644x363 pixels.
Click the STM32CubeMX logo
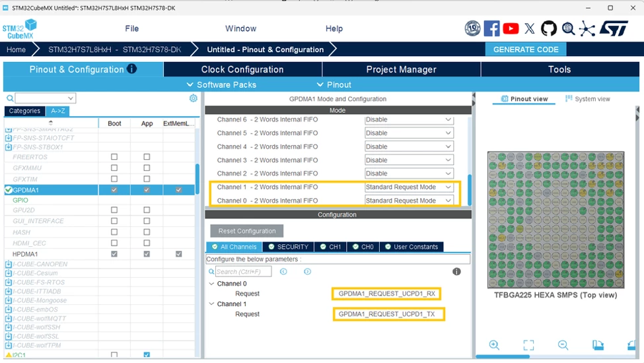pos(19,29)
